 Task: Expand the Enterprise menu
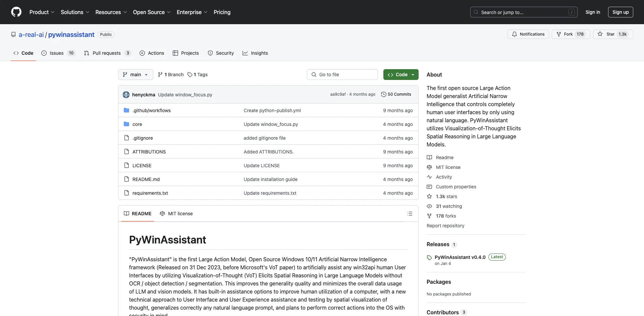pyautogui.click(x=192, y=12)
